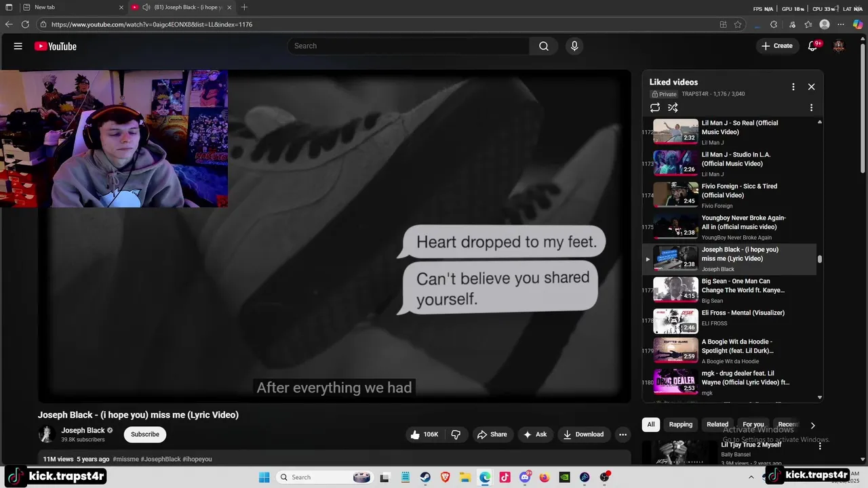Download the video
This screenshot has height=488, width=868.
[583, 434]
